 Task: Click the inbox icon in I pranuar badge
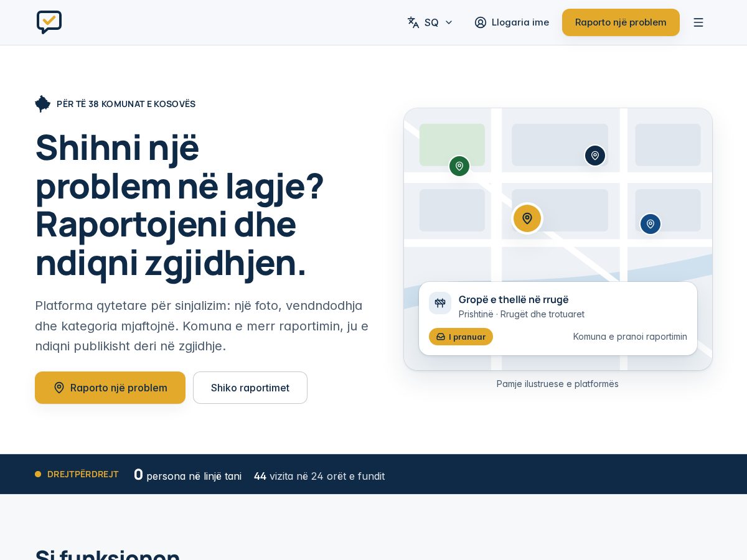coord(441,337)
